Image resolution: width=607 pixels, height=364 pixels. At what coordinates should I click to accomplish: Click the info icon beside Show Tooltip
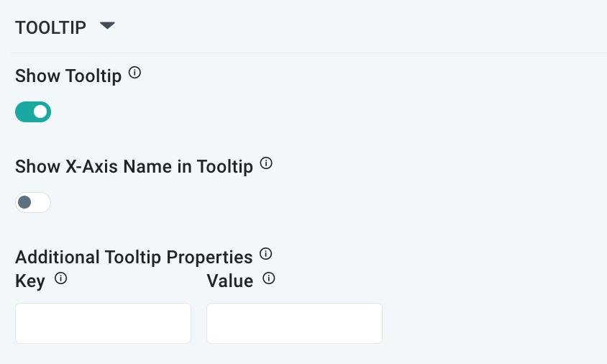[x=134, y=73]
